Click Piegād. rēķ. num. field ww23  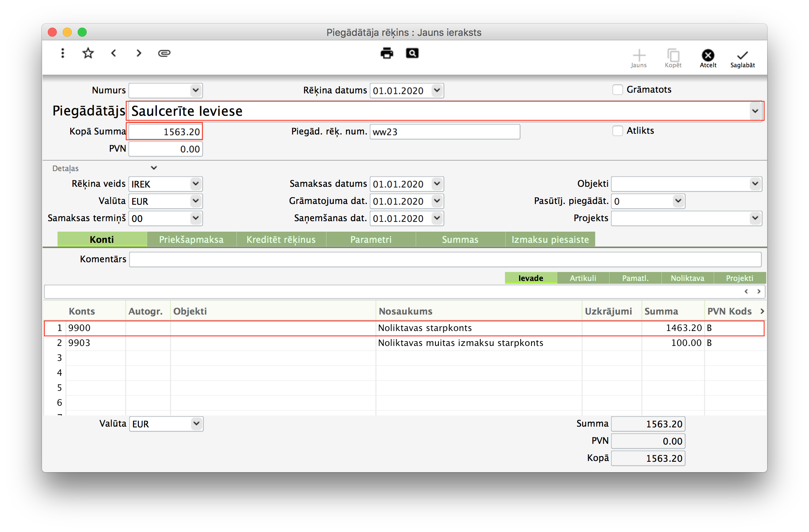coord(445,132)
